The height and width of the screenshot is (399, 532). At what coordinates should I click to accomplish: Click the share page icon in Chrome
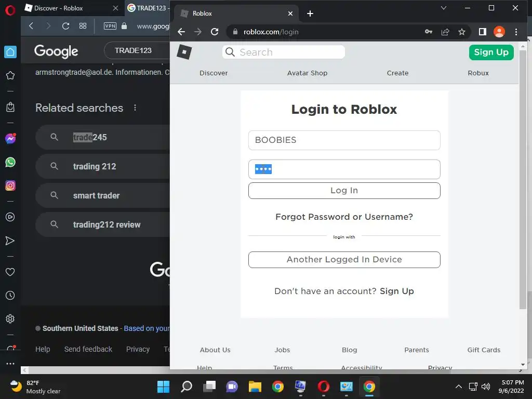click(x=445, y=32)
